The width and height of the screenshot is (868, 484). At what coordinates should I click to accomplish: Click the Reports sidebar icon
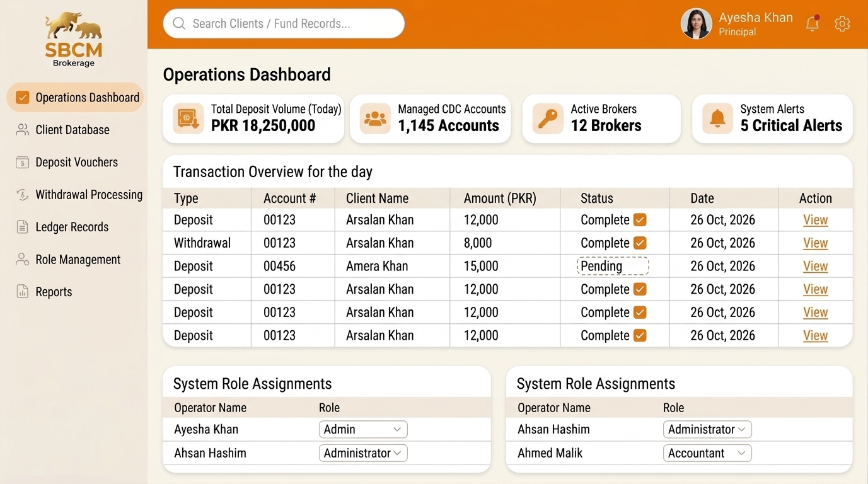[x=22, y=291]
